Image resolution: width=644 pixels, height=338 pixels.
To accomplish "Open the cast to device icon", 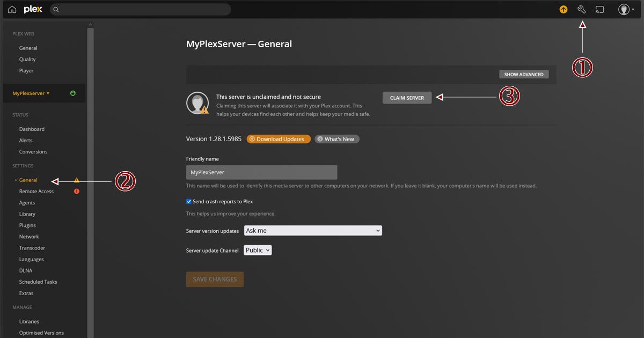I will 600,9.
